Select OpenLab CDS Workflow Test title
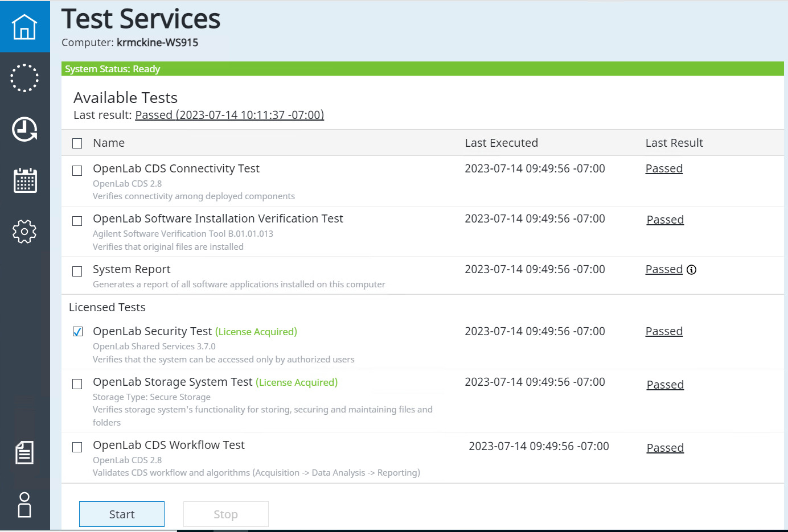 click(169, 445)
